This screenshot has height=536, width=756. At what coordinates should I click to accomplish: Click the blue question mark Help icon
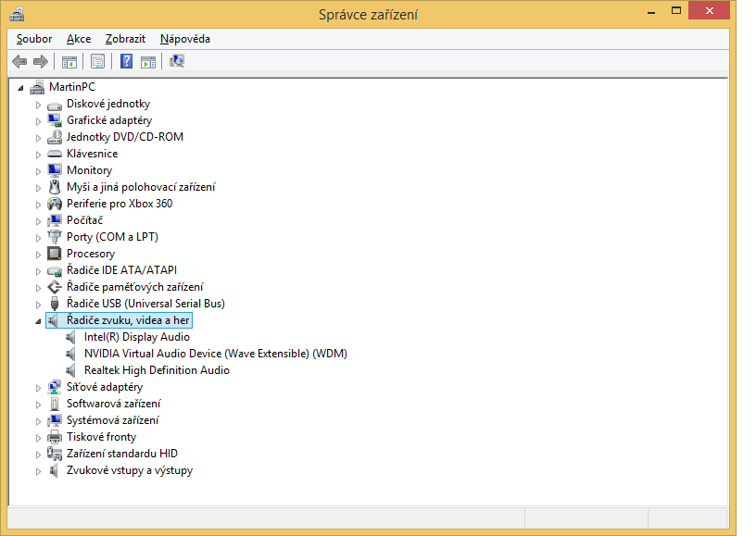coord(127,62)
